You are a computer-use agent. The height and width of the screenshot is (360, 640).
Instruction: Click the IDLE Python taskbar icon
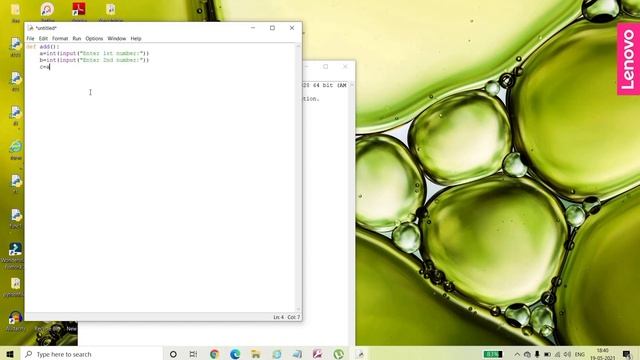tap(360, 354)
